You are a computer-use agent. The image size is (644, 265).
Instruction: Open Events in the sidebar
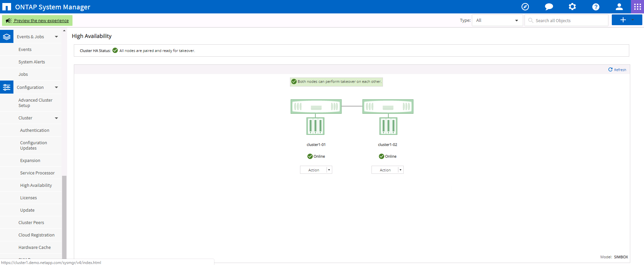click(x=25, y=49)
